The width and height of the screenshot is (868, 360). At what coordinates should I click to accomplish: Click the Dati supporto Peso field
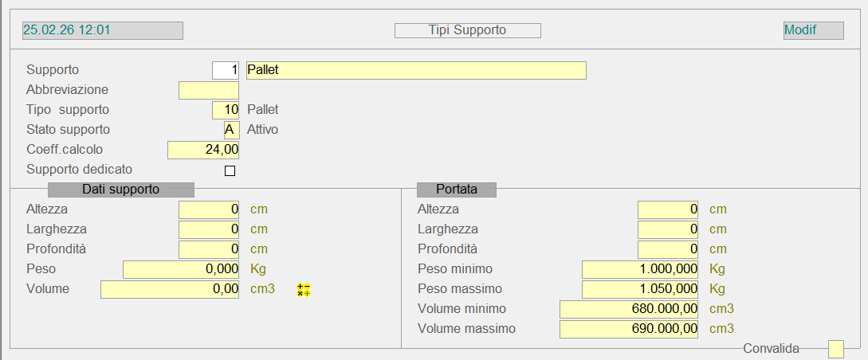pyautogui.click(x=181, y=269)
